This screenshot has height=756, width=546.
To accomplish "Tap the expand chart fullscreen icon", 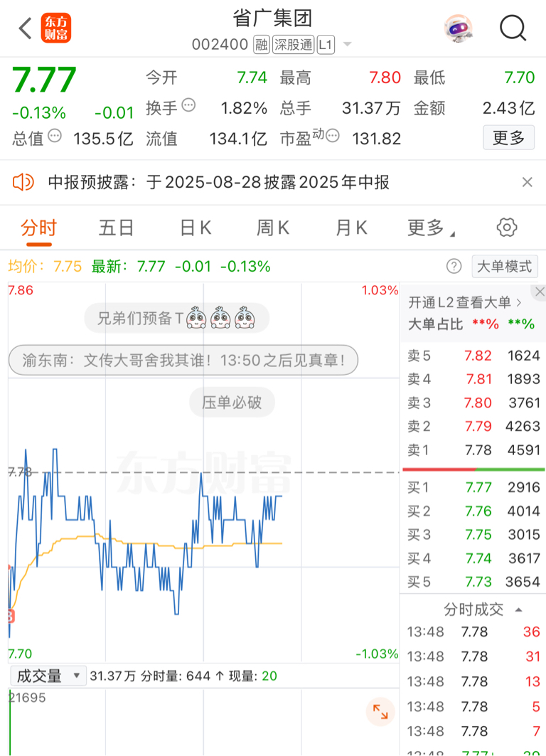I will point(380,712).
